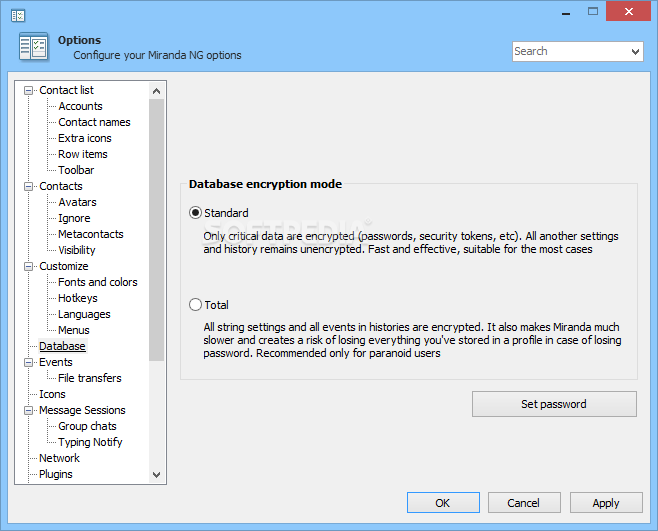
Task: Open Typing Notify settings
Action: pos(90,442)
